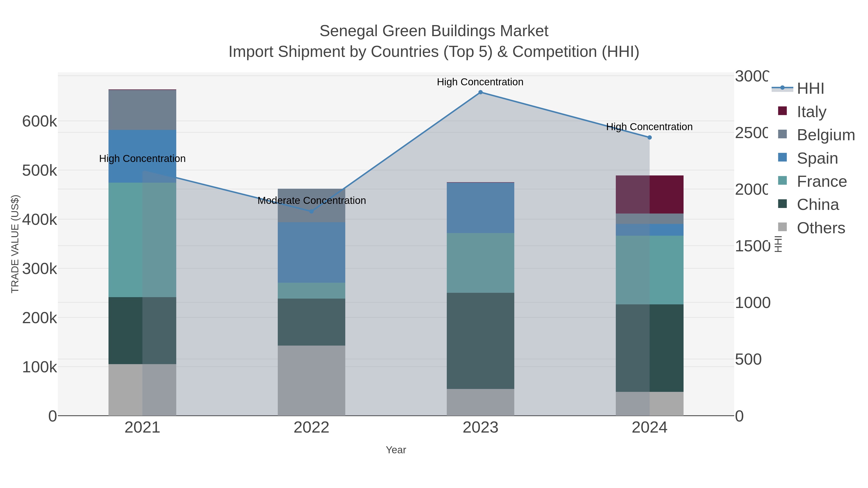Image resolution: width=868 pixels, height=488 pixels.
Task: Click the 'Senegal Green Buildings Market' title line
Action: coord(434,31)
